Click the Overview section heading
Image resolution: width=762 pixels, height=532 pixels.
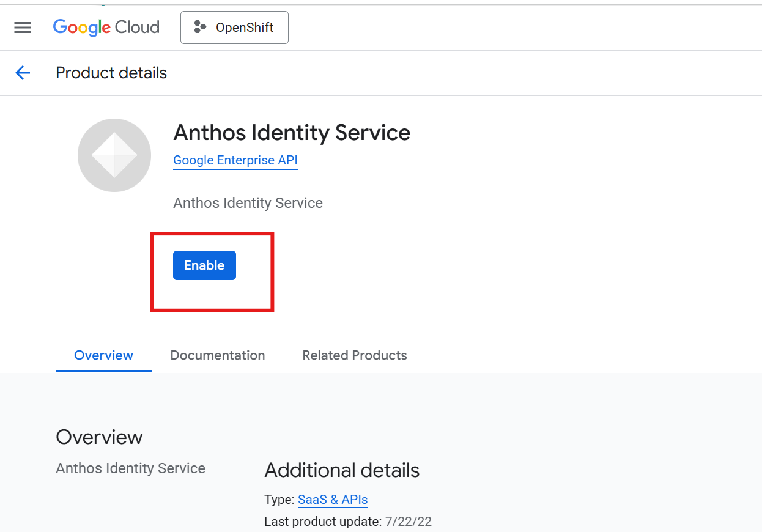(x=99, y=437)
